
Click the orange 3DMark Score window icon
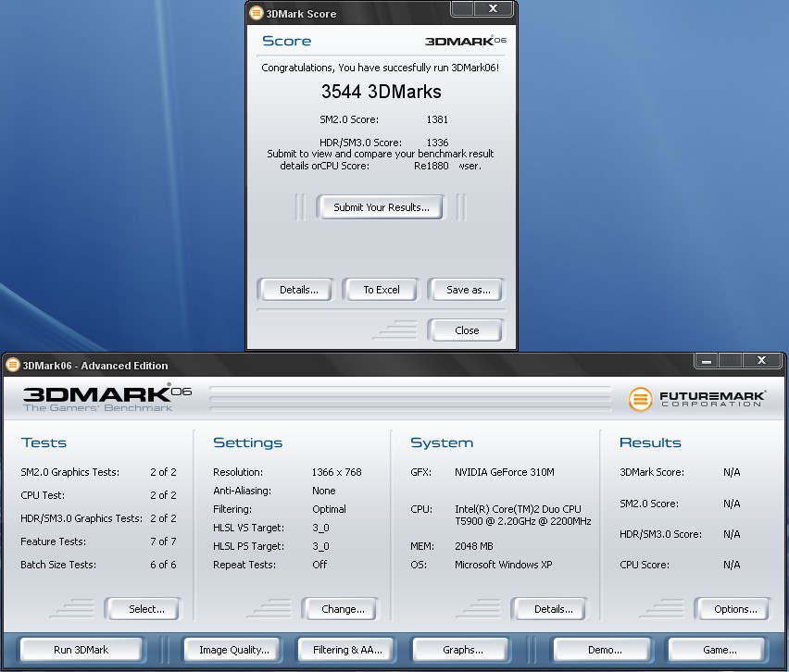pyautogui.click(x=257, y=13)
